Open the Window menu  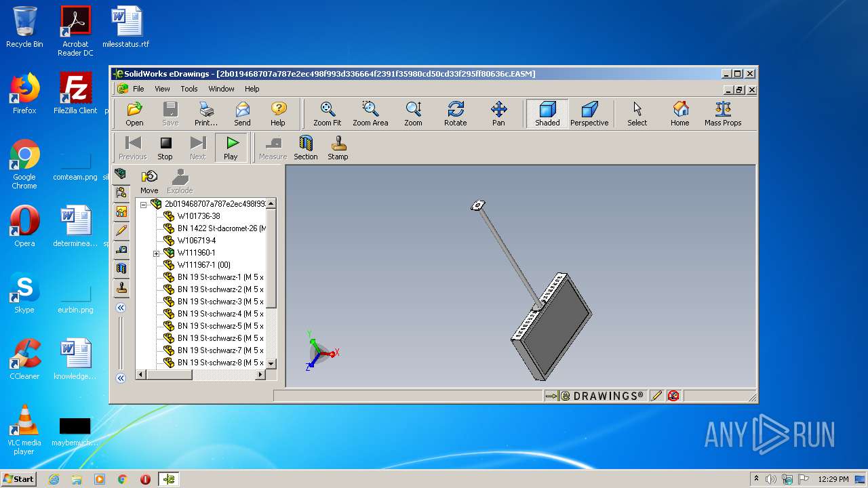[221, 89]
